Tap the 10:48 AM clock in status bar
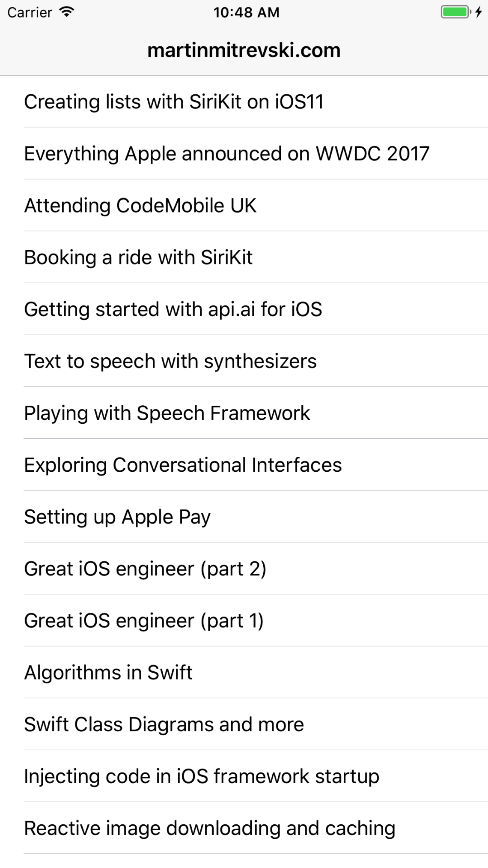The height and width of the screenshot is (868, 488). click(x=246, y=12)
